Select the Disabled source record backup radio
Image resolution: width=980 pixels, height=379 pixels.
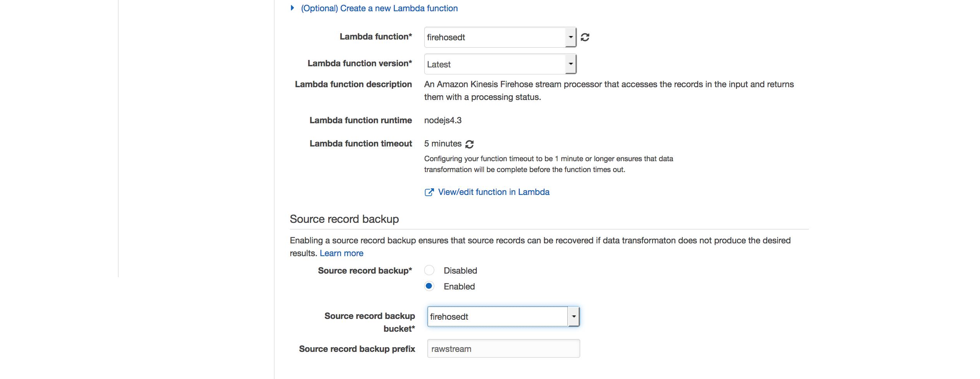pyautogui.click(x=429, y=270)
